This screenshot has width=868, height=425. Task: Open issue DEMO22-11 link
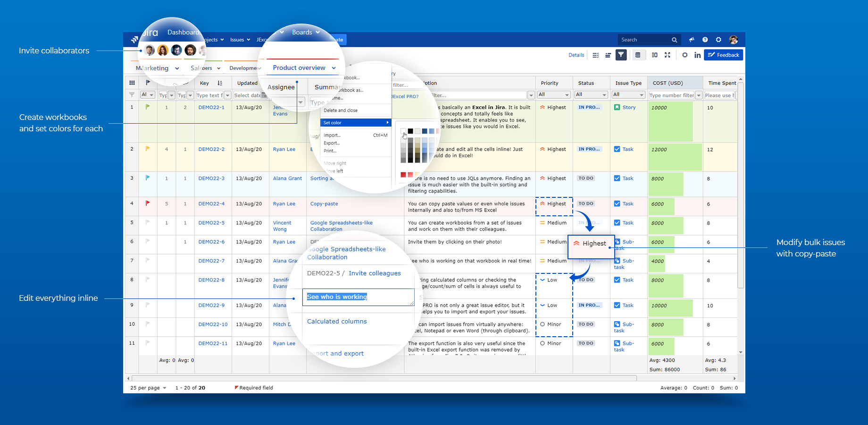(213, 343)
